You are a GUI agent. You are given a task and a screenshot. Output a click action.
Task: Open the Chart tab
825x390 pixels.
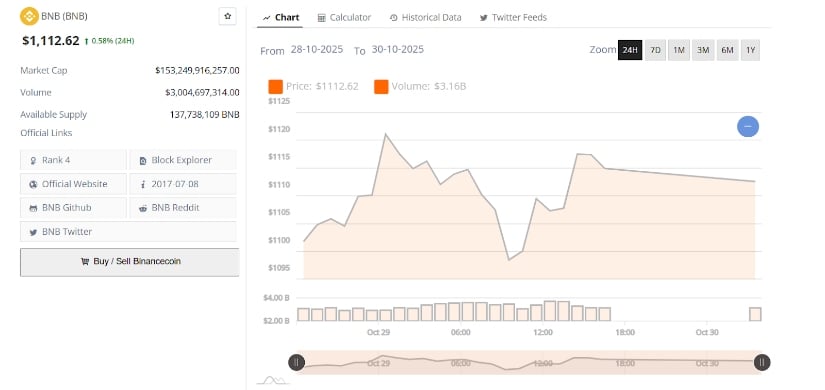pyautogui.click(x=281, y=17)
